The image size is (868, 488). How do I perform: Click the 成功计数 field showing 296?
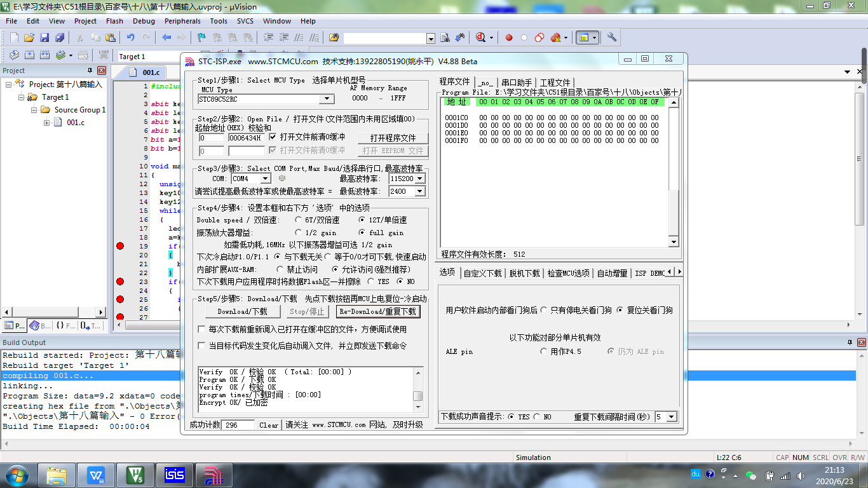(x=238, y=425)
